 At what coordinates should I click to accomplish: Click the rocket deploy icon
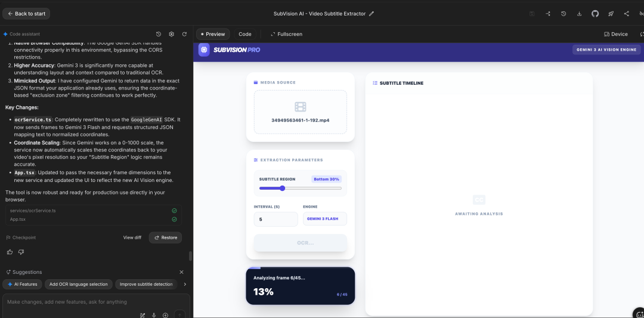tap(611, 14)
